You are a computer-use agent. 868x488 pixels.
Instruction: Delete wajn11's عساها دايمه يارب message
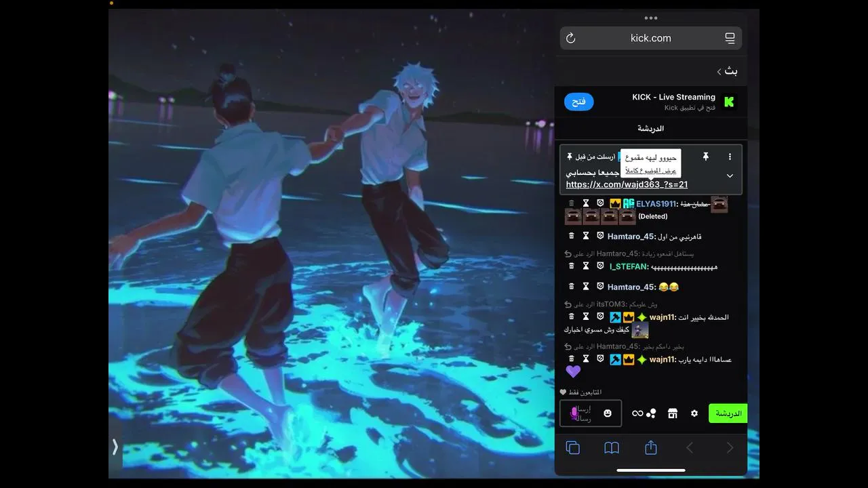pos(571,359)
